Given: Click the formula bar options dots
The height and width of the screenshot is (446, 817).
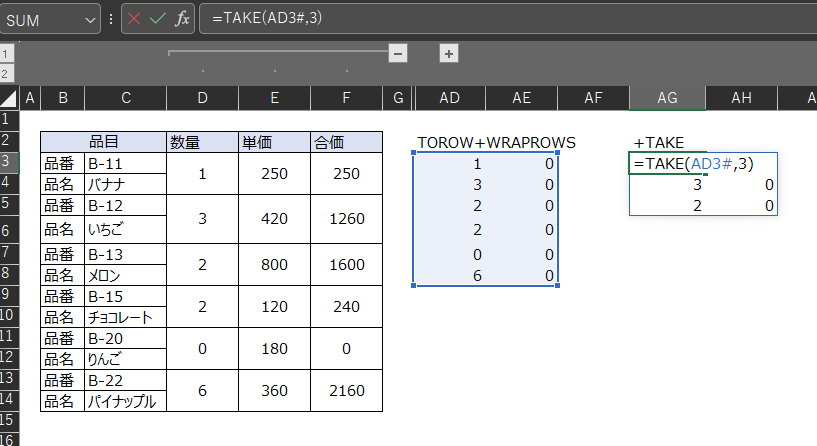Looking at the screenshot, I should pos(111,19).
